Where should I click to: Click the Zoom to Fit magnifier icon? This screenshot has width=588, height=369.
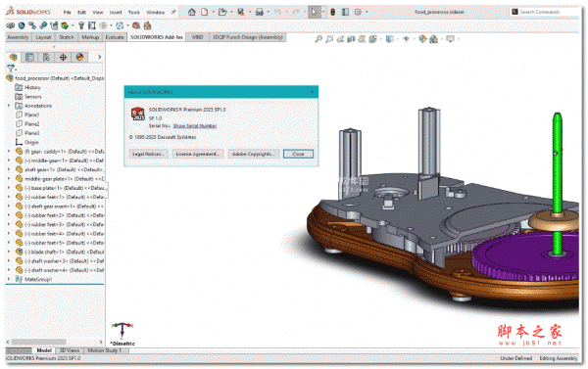pos(318,38)
